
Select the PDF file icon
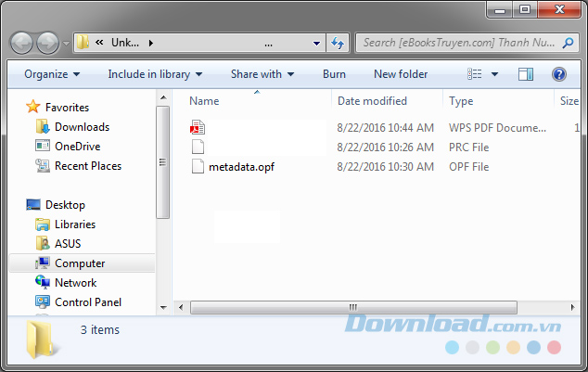[x=198, y=127]
